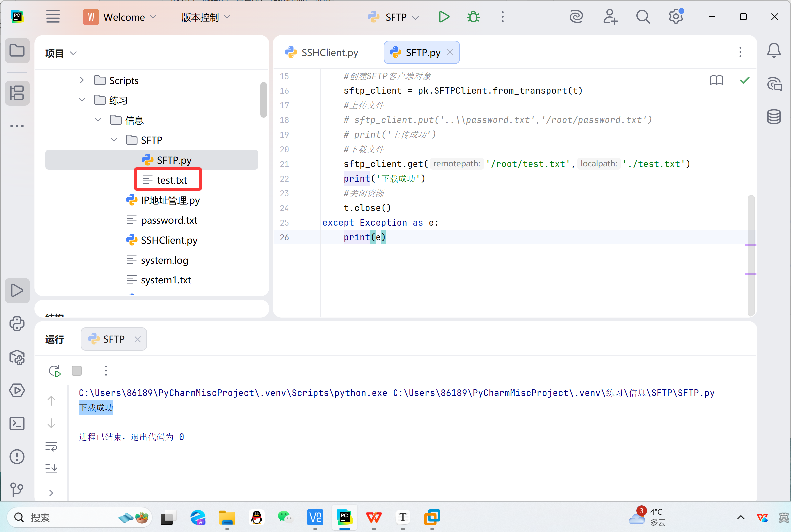Viewport: 791px width, 532px height.
Task: Open the Terminal tool window
Action: click(x=17, y=424)
